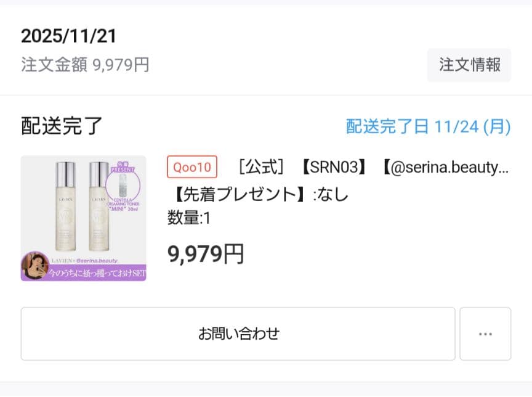Tap the 先着プレゼント:なし option line
532x397 pixels.
tap(259, 194)
